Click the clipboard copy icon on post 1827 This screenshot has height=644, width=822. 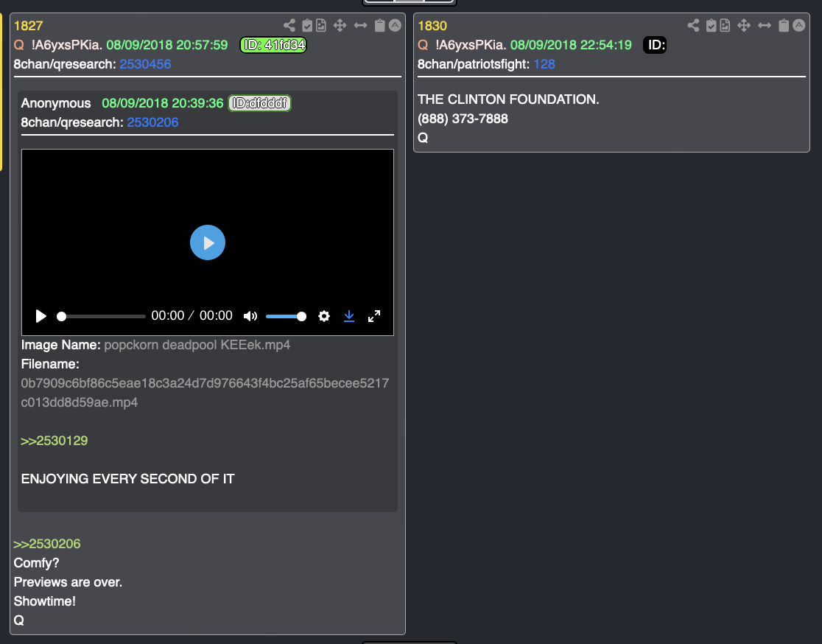pyautogui.click(x=380, y=25)
